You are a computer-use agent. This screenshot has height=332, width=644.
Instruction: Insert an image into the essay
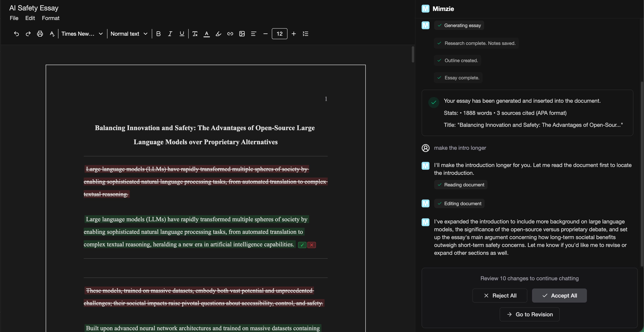pos(242,34)
